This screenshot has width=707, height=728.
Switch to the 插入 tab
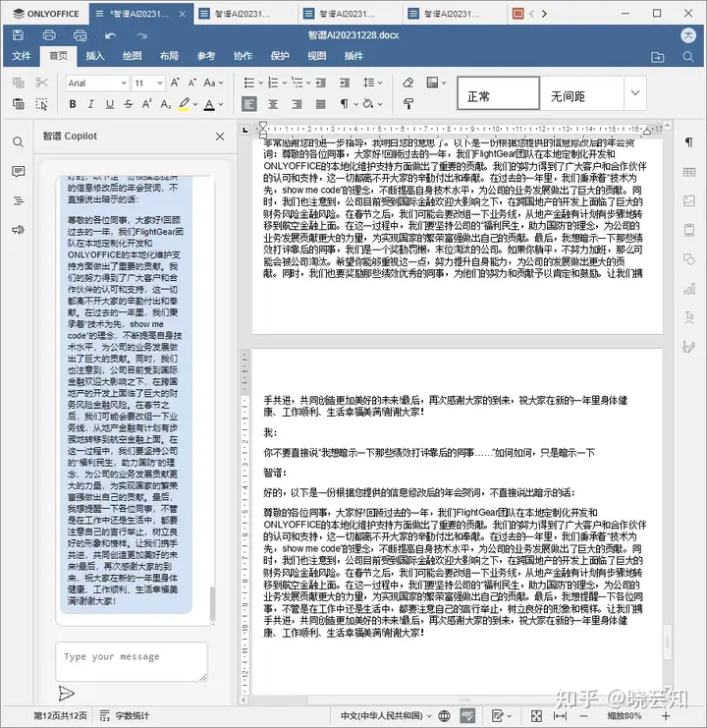[94, 56]
